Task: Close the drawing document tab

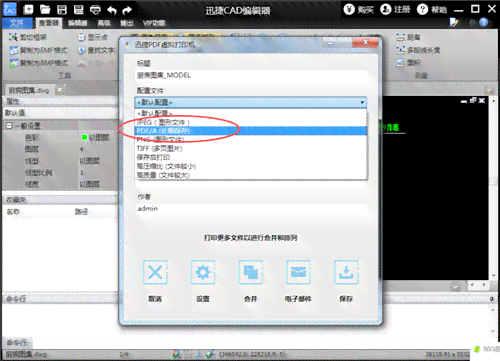Action: 60,90
